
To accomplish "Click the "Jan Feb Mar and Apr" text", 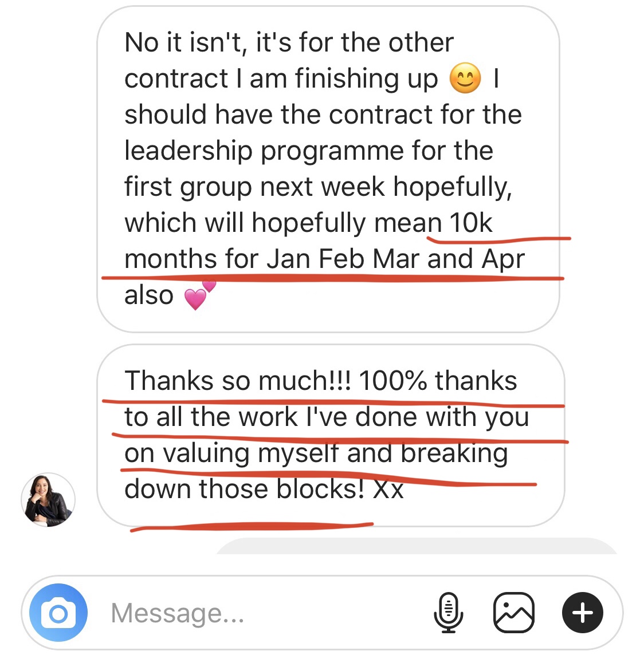I will point(395,259).
